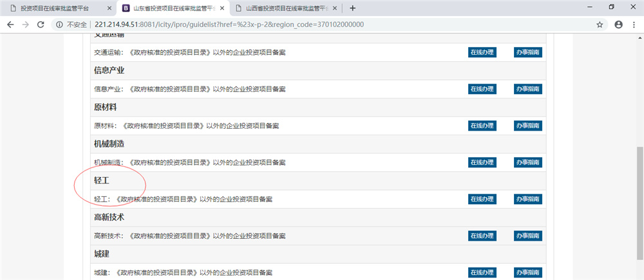Click the browser back arrow
This screenshot has height=280, width=644.
10,24
